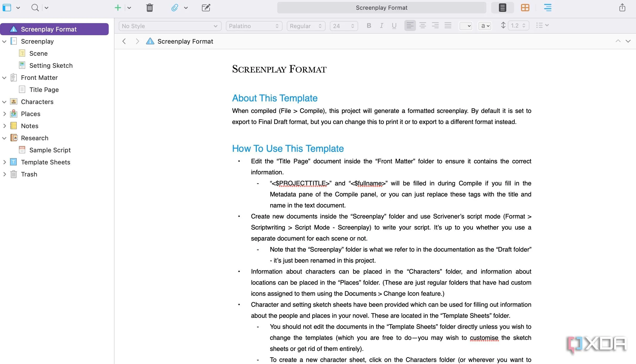
Task: Open the Palatino font dropdown
Action: pos(254,26)
